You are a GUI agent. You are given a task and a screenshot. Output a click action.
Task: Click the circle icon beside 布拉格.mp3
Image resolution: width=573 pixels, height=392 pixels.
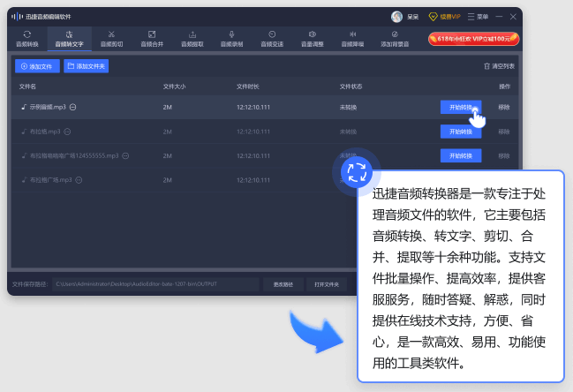[x=67, y=132]
